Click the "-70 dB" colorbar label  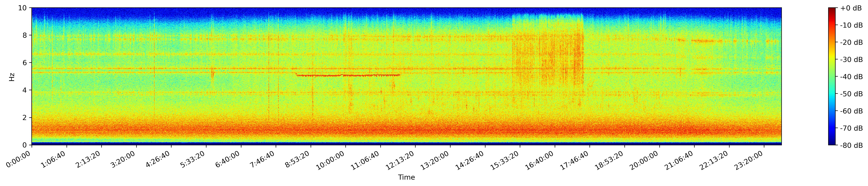[x=852, y=128]
